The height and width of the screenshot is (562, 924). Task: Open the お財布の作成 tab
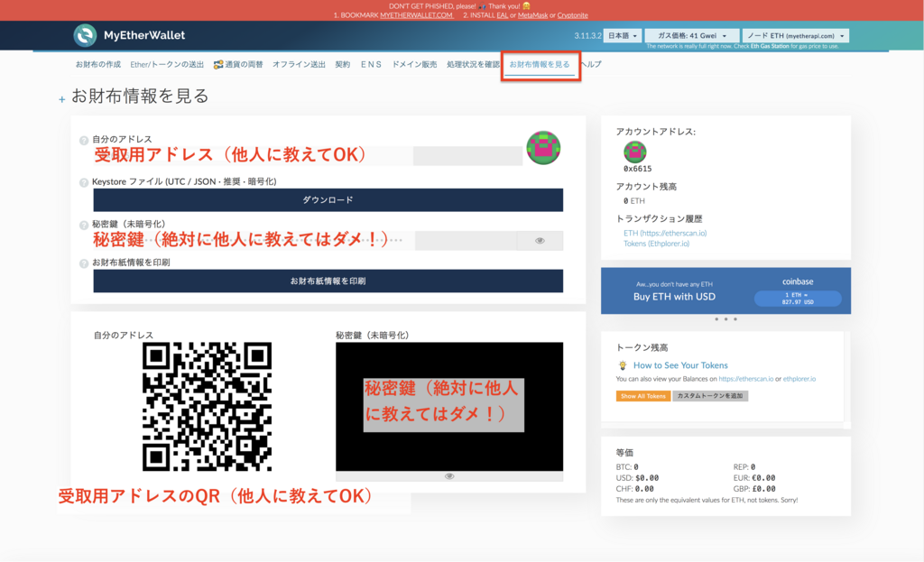click(x=97, y=65)
